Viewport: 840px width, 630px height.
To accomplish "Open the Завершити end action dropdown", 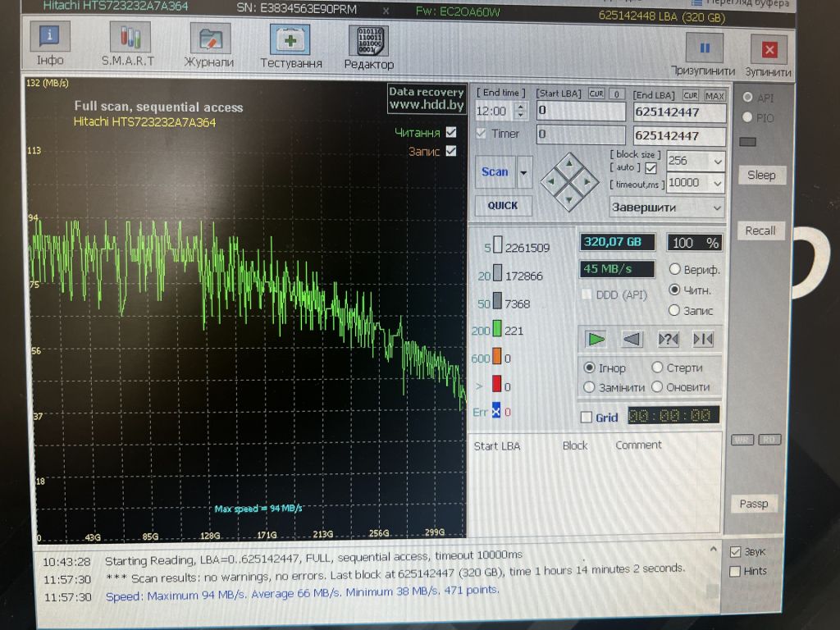I will pos(667,208).
